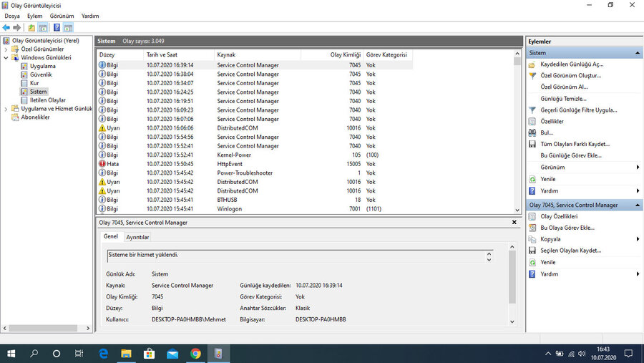Click Kaydedilen Günlüğü Aç folder icon

coord(532,64)
